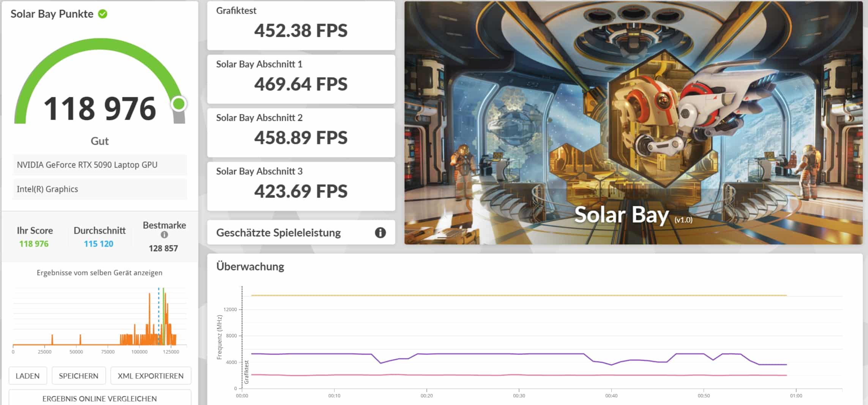The height and width of the screenshot is (405, 868).
Task: Select the Solar Bay Abschnitt 1 result card
Action: pos(301,79)
